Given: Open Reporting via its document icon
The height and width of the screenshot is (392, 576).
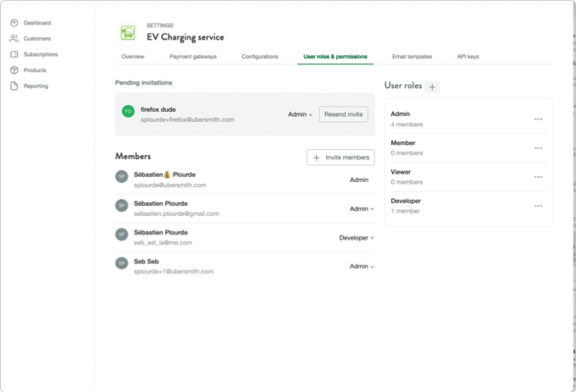Looking at the screenshot, I should (x=14, y=86).
